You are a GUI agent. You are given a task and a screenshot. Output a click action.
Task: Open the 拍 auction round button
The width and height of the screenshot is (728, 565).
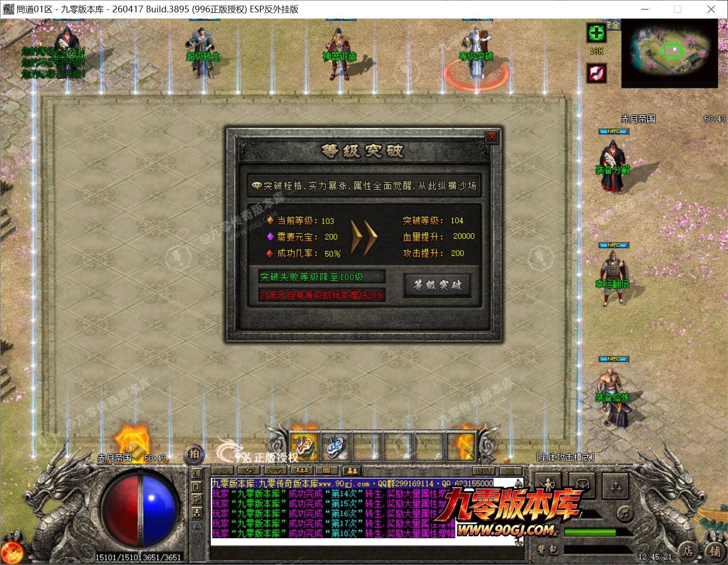(x=194, y=454)
